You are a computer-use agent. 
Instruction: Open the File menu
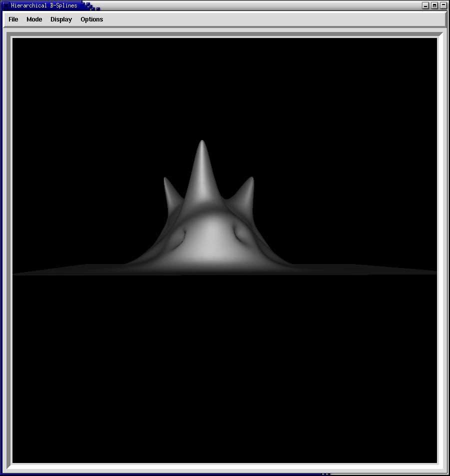[13, 19]
